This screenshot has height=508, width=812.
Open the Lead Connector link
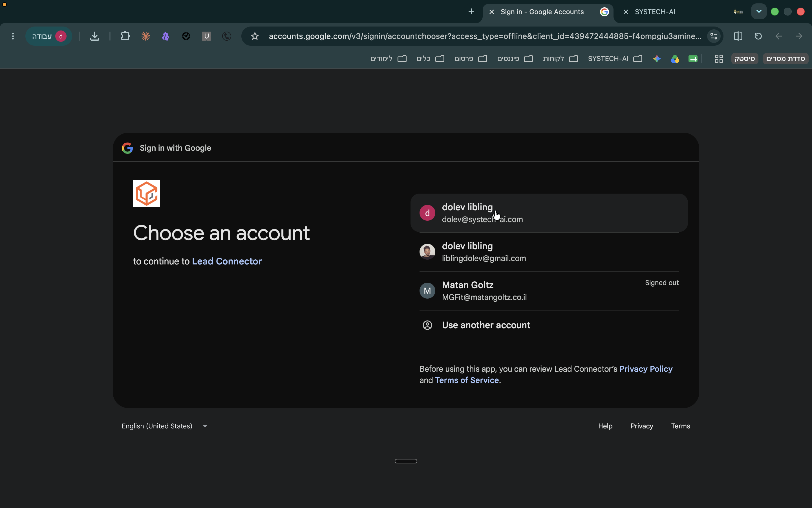(x=226, y=261)
